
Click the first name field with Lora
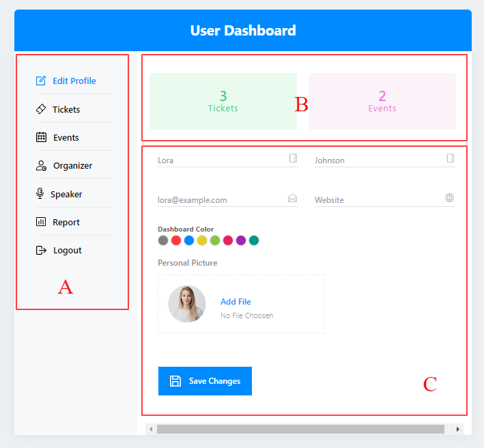(x=228, y=160)
